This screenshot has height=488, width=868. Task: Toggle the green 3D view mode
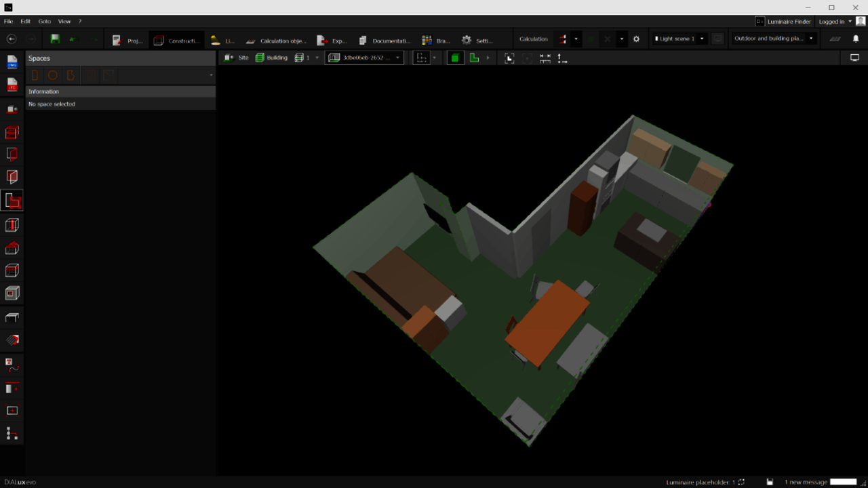click(x=455, y=58)
